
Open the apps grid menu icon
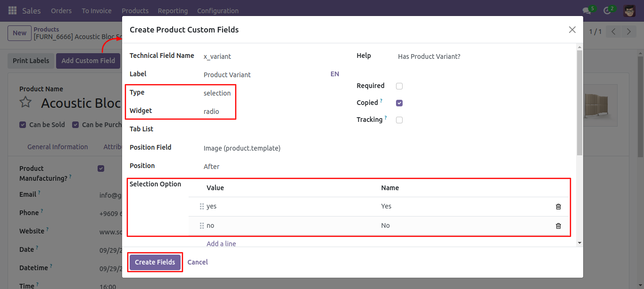pos(12,10)
